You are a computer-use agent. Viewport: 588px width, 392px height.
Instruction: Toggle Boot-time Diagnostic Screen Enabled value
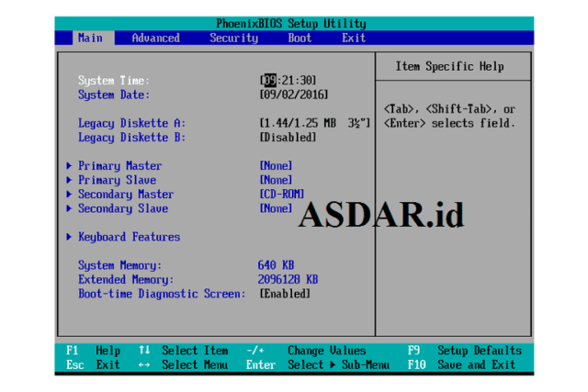tap(284, 294)
